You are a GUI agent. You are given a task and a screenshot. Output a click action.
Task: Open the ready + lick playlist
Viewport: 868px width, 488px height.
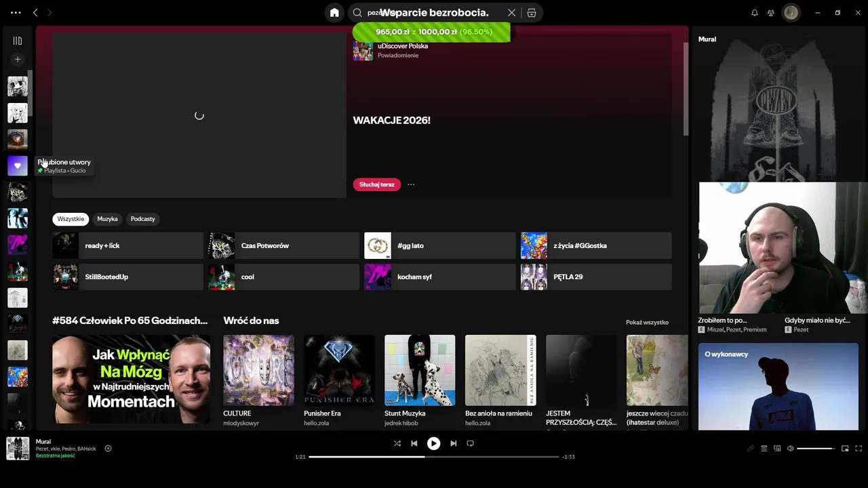tap(127, 245)
